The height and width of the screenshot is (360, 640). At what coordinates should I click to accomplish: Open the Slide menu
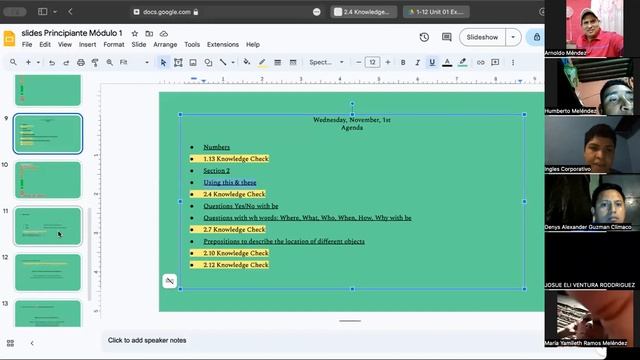[139, 44]
